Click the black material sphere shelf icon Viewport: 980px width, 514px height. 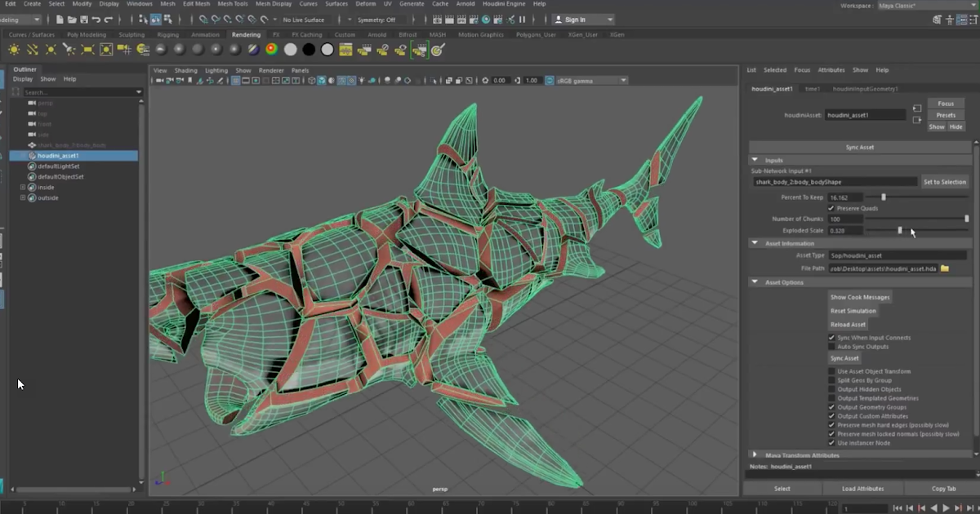[309, 50]
